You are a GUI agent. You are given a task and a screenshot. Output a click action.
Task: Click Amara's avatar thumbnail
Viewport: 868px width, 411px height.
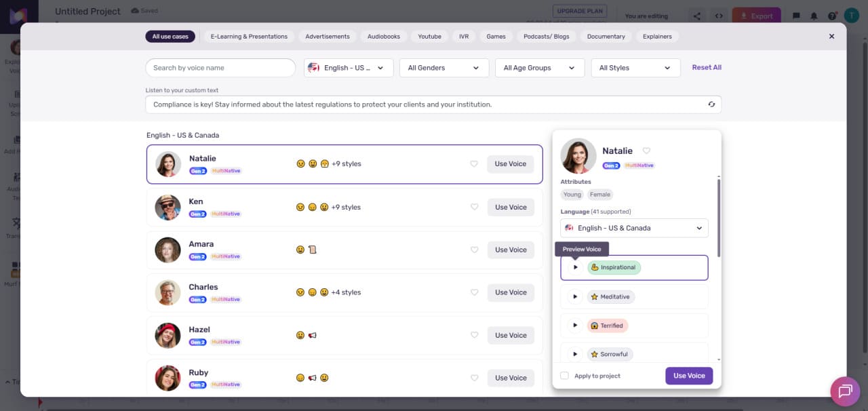click(167, 250)
